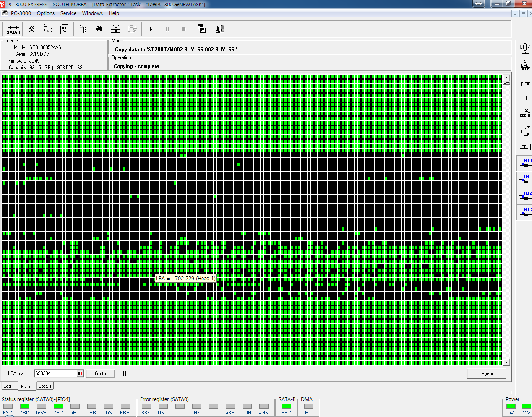Click the greyed-out disk export icon
The width and height of the screenshot is (532, 417).
(132, 29)
